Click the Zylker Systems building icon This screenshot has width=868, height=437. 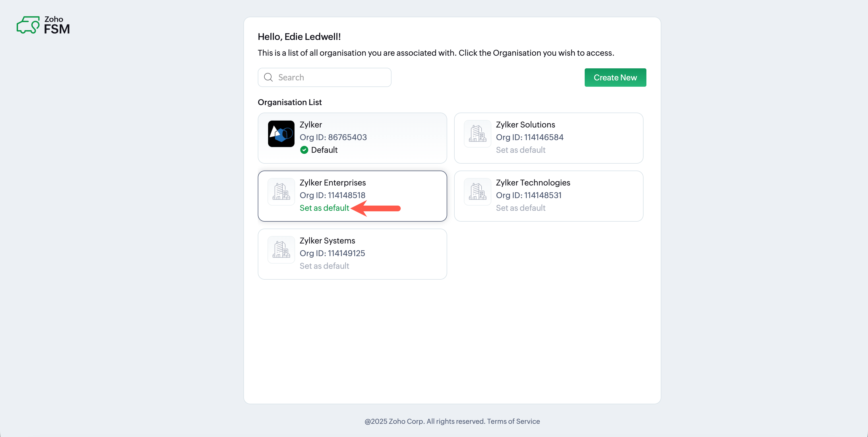281,250
